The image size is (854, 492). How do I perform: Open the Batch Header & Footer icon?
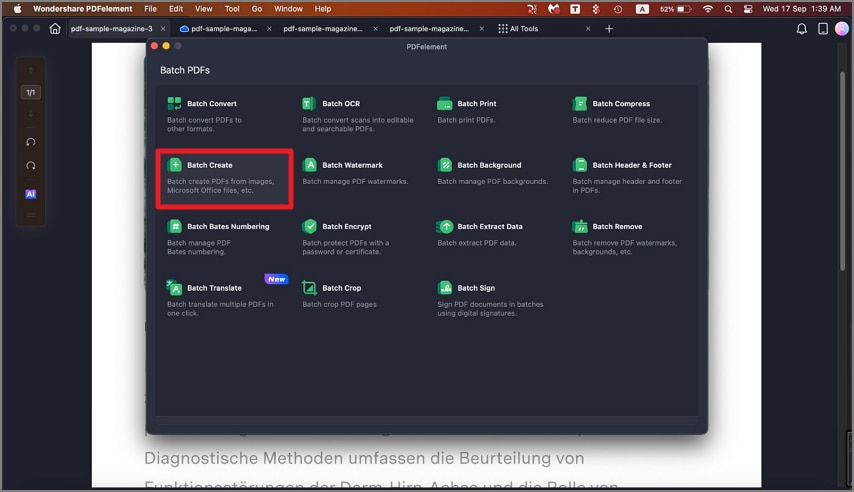pos(580,165)
